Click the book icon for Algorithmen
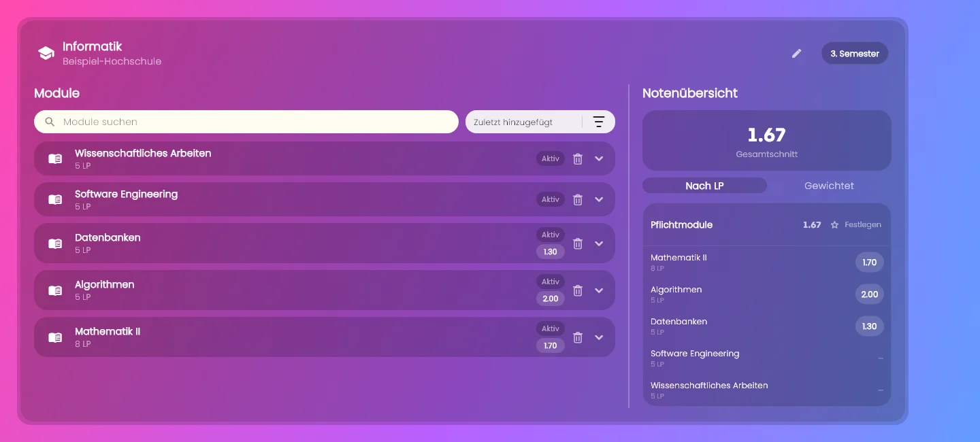This screenshot has width=980, height=442. click(x=55, y=290)
